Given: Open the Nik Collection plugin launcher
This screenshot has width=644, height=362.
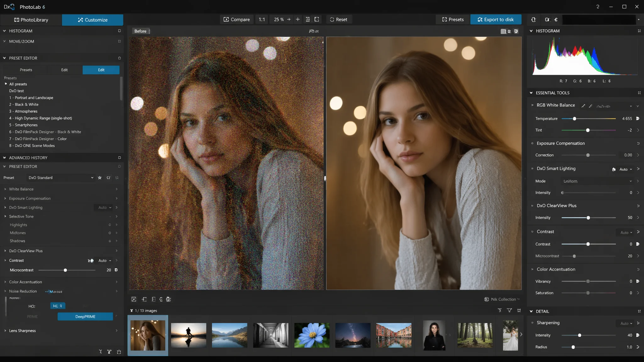Looking at the screenshot, I should [x=502, y=299].
